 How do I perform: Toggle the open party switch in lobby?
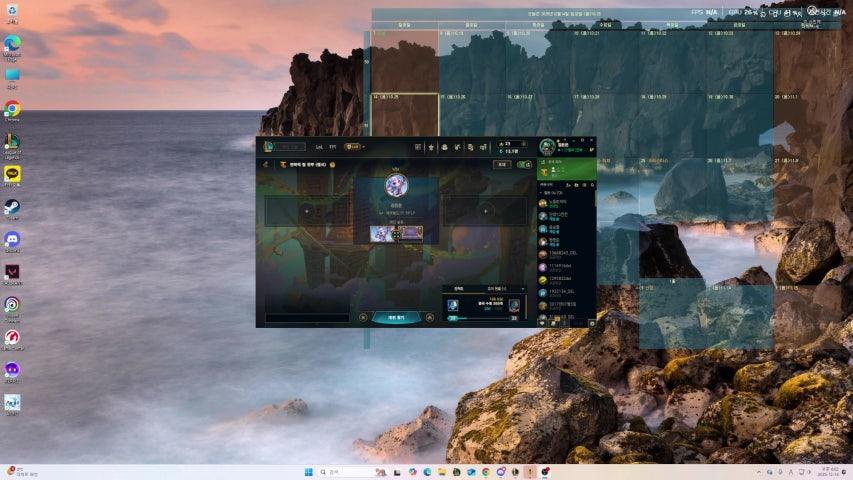[524, 164]
